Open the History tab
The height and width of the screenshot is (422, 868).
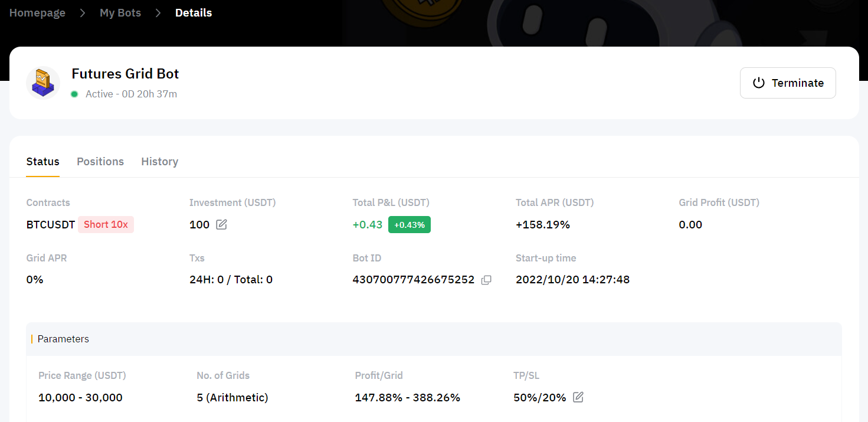pos(159,162)
